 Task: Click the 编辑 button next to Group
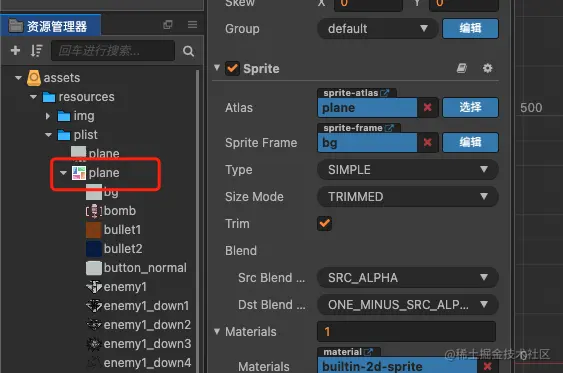click(470, 28)
